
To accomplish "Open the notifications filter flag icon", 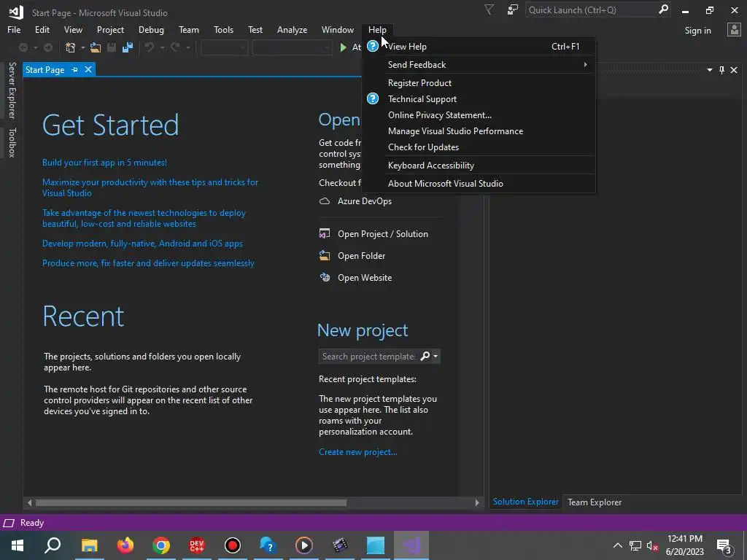I will pos(489,9).
